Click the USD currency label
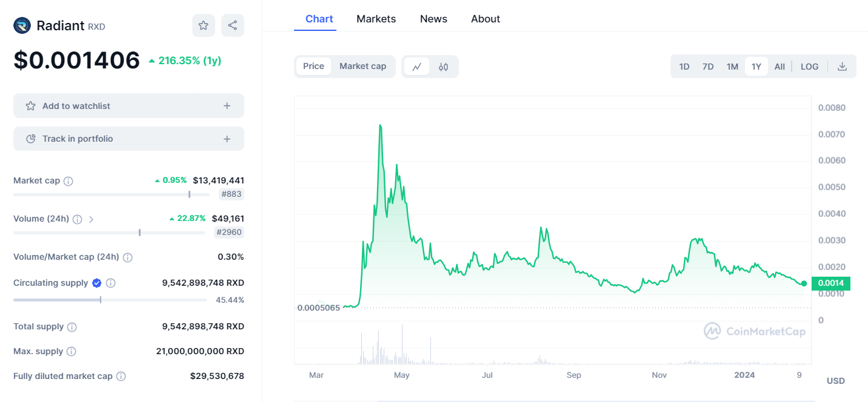The image size is (868, 402). tap(836, 381)
